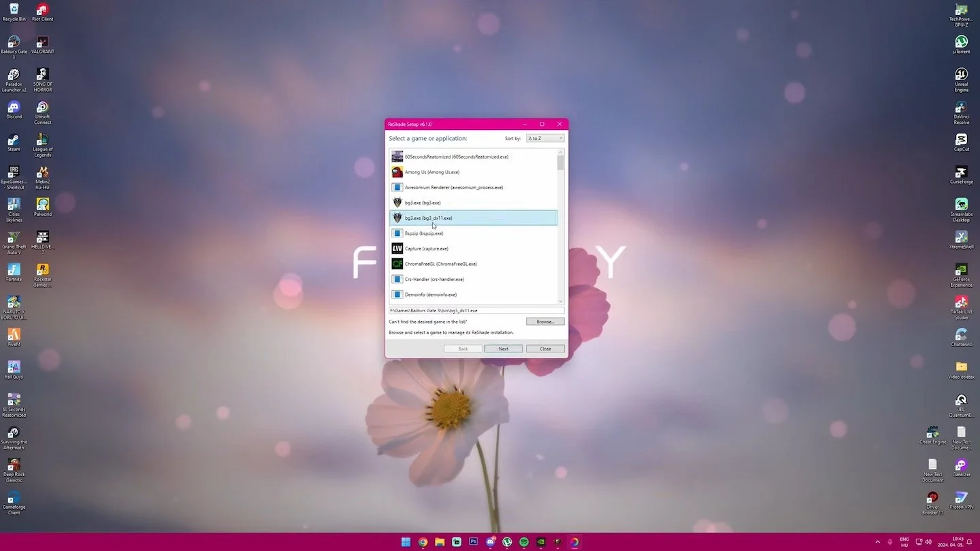This screenshot has width=980, height=551.
Task: Select FiveM desktop shortcut
Action: click(x=14, y=337)
